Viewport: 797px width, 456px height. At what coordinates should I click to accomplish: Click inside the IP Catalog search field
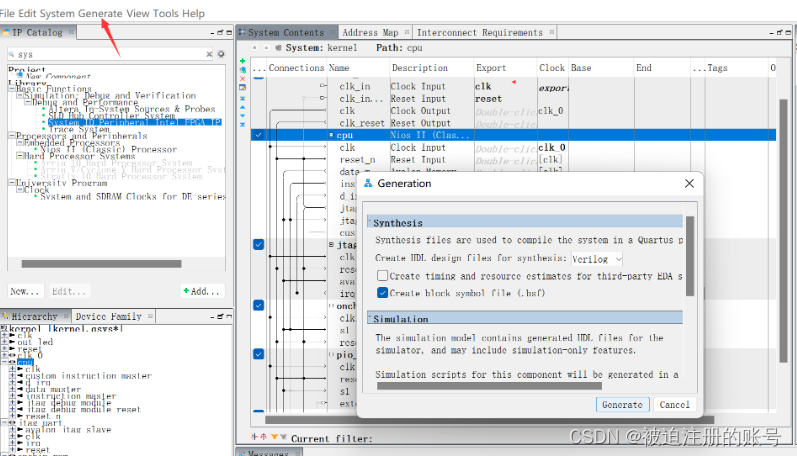(109, 54)
